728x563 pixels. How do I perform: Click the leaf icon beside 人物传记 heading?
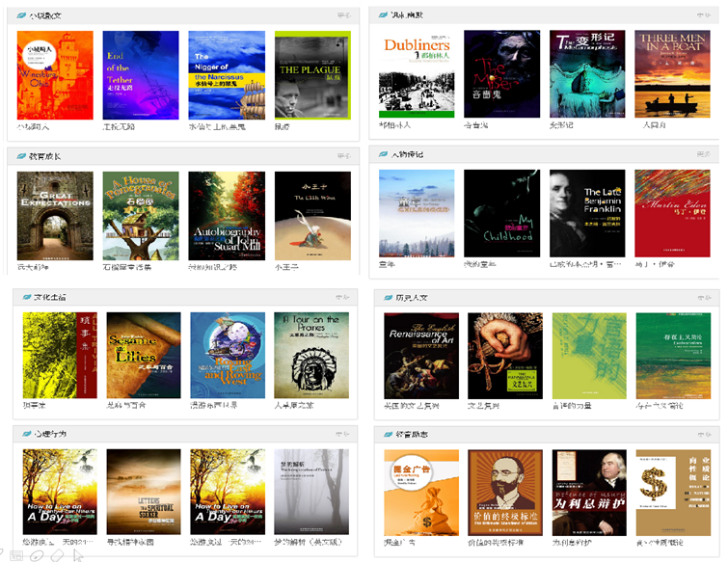click(x=383, y=154)
